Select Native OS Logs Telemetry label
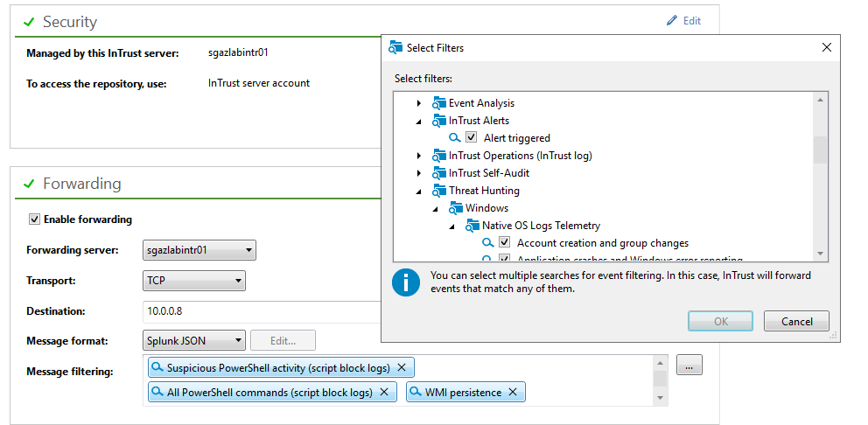Image resolution: width=868 pixels, height=425 pixels. pos(541,226)
